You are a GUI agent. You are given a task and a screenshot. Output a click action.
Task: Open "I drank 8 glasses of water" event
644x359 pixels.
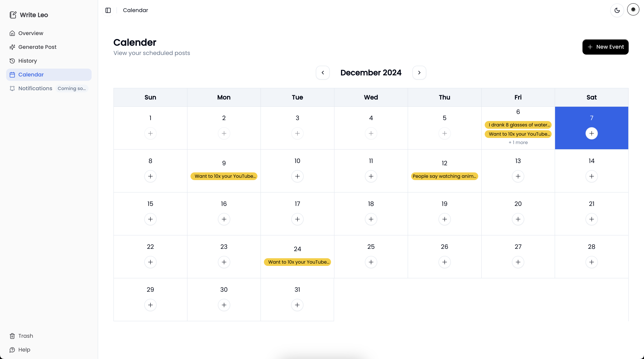[518, 125]
